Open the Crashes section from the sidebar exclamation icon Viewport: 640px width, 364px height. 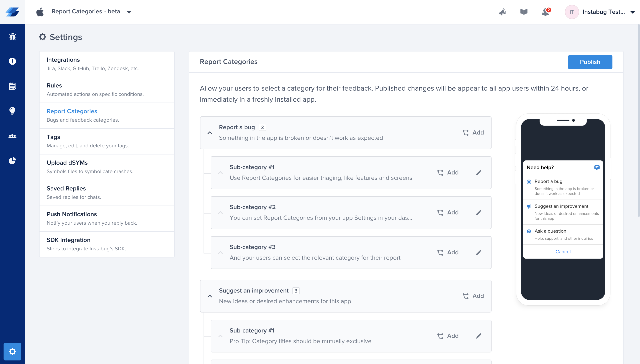click(12, 61)
